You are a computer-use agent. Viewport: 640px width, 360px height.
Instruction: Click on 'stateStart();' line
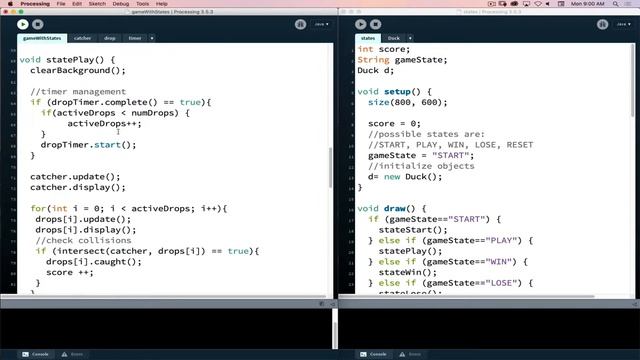tap(413, 229)
